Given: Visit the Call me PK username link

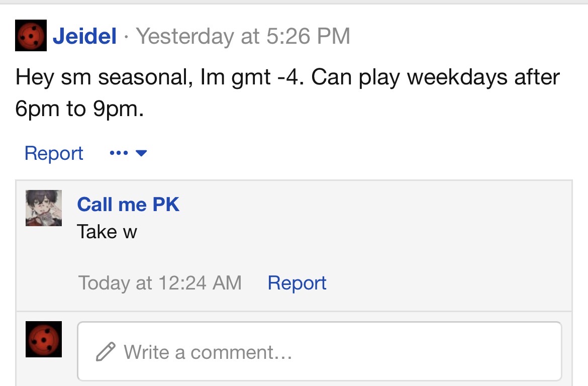Looking at the screenshot, I should click(128, 205).
